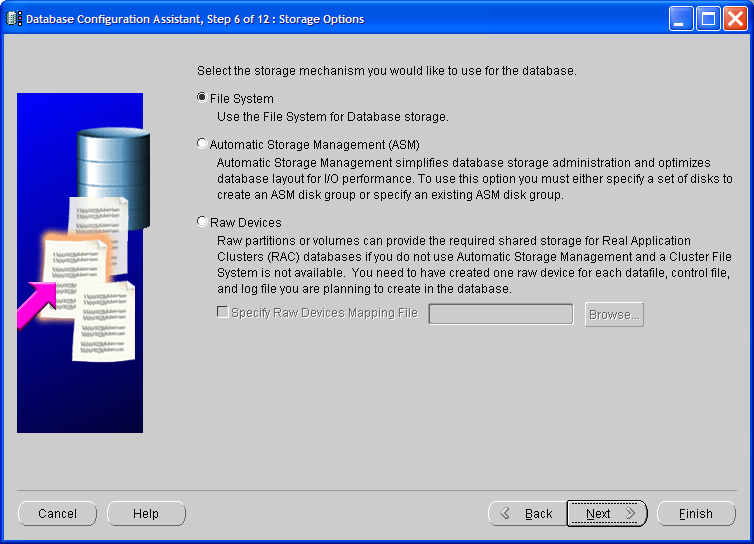Screen dimensions: 754x544
Task: Maximize the Database Configuration Assistant window
Action: [x=708, y=19]
